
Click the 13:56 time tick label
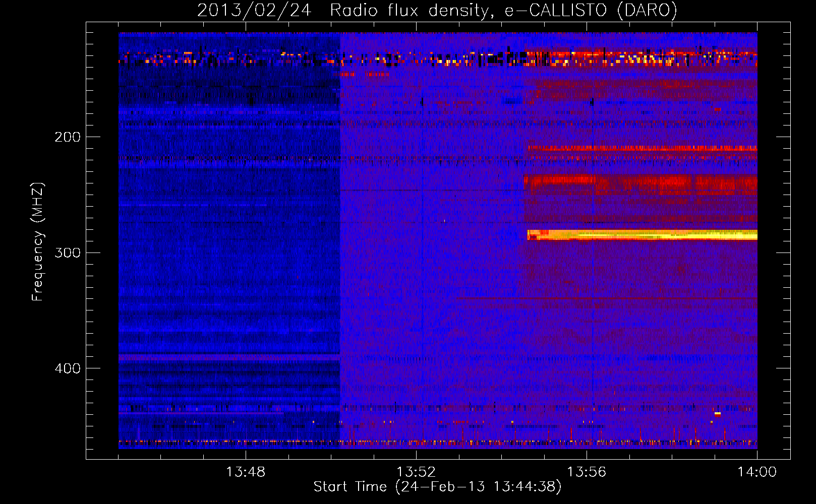587,472
